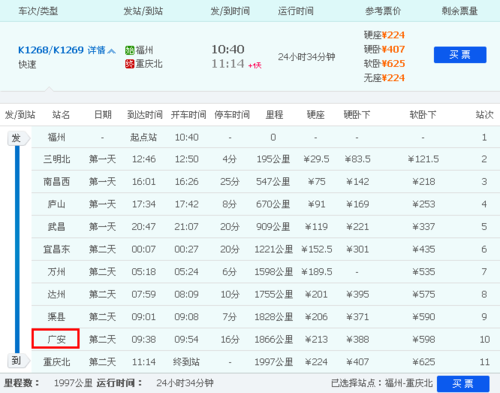Click the 停车时间 stop table header

[x=232, y=115]
